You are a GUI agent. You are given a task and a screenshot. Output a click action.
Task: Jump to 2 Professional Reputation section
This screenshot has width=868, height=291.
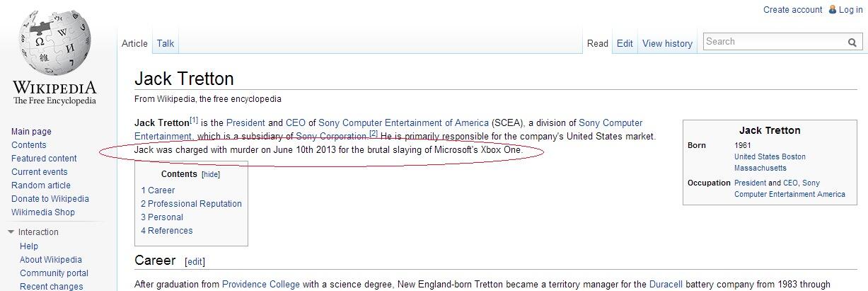[191, 204]
